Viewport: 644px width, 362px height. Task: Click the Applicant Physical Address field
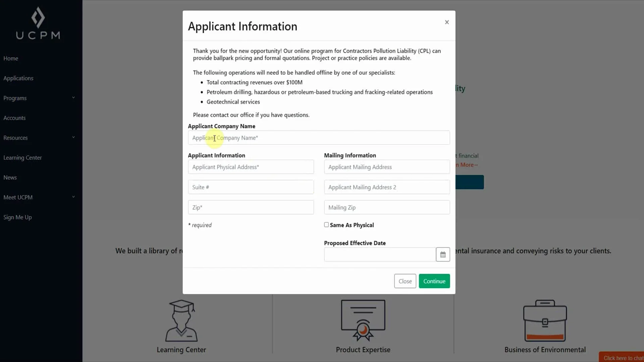pyautogui.click(x=251, y=167)
